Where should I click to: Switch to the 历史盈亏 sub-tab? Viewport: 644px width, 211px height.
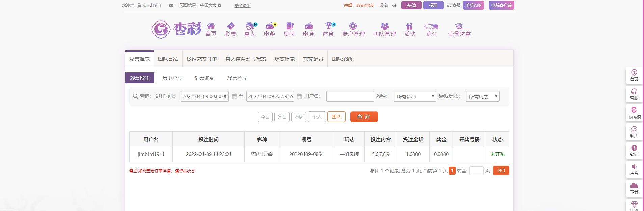pos(172,78)
